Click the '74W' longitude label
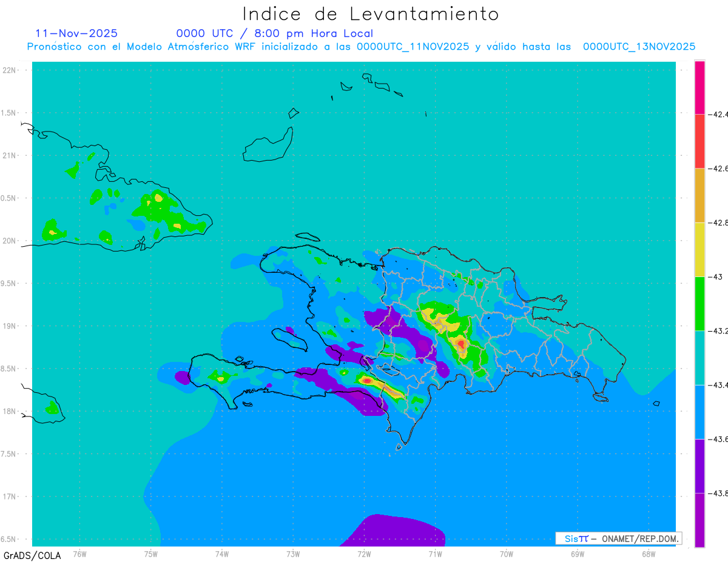Viewport: 728px width, 562px height. click(x=221, y=554)
